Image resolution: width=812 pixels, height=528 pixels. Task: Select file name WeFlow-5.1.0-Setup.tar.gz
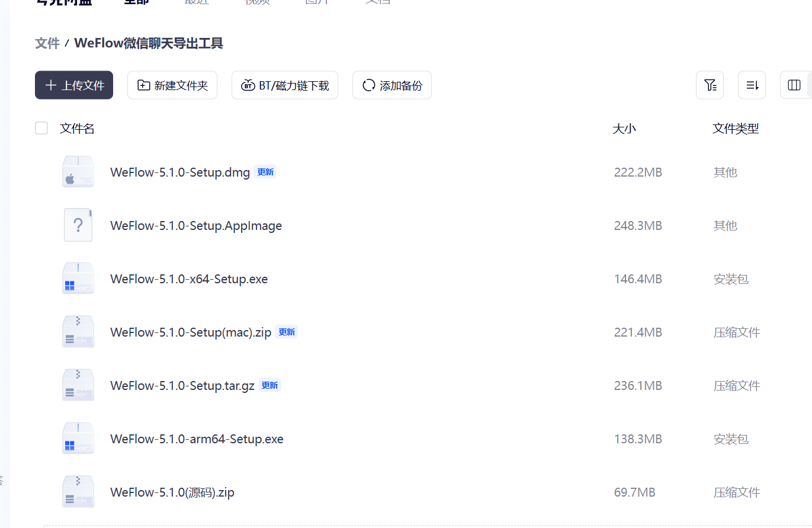[x=182, y=386]
